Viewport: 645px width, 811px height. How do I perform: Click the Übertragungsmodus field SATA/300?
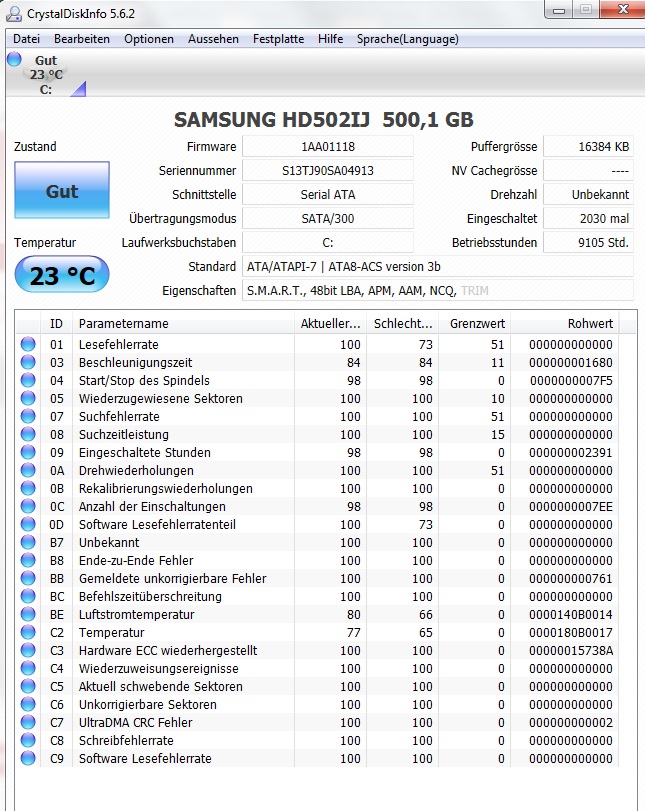[328, 219]
